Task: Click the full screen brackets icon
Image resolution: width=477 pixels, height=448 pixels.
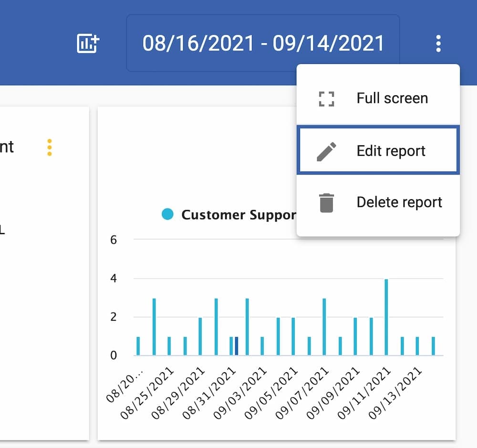Action: [326, 99]
